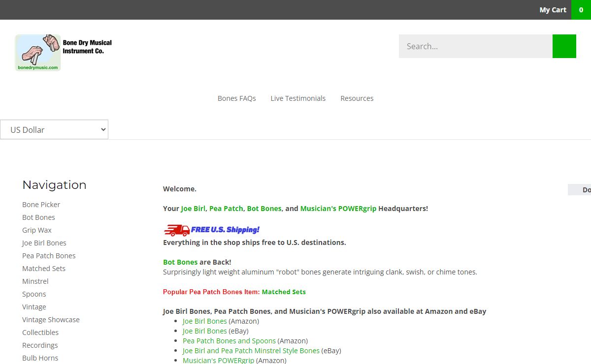Open Live Testimonials menu item
This screenshot has width=591, height=364.
pyautogui.click(x=298, y=98)
